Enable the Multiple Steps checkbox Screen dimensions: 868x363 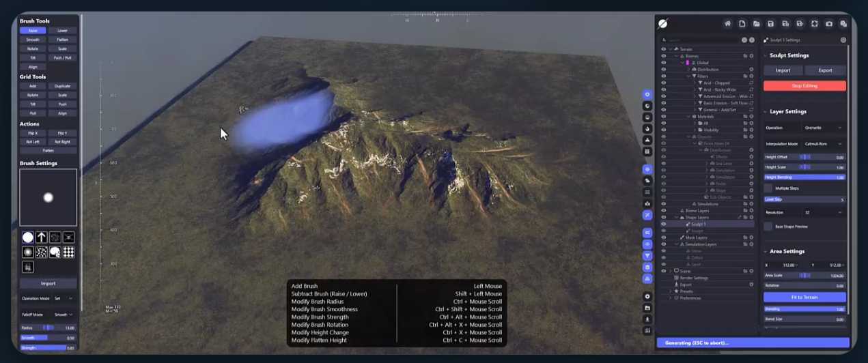click(768, 188)
